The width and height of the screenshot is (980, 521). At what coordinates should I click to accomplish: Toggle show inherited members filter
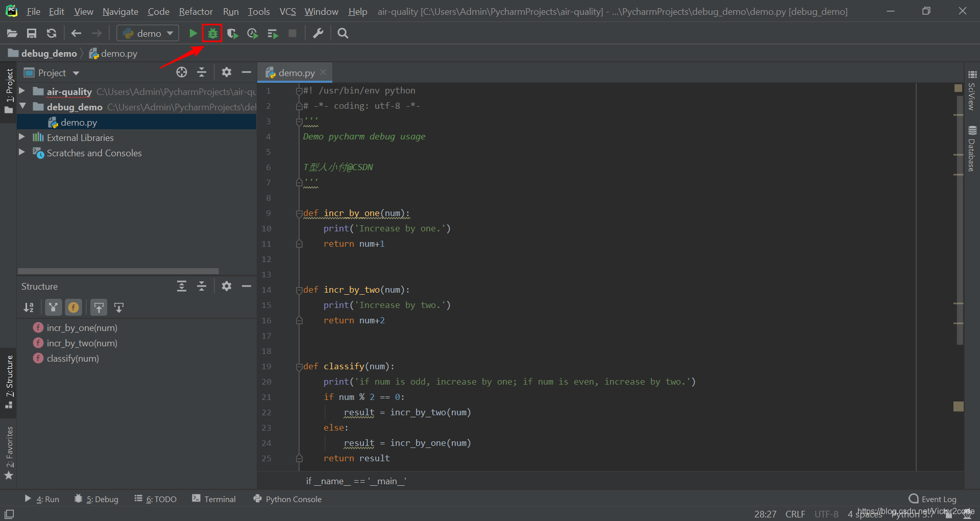pos(53,307)
